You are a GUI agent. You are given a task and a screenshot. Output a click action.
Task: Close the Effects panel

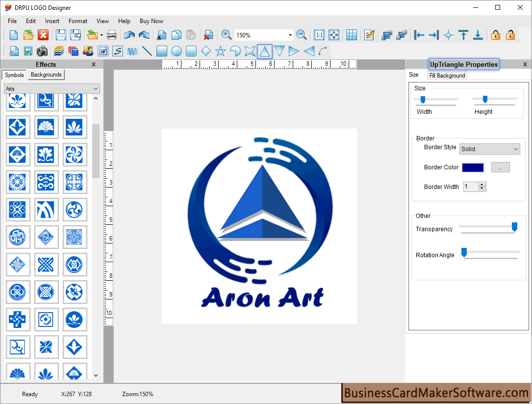pyautogui.click(x=94, y=65)
